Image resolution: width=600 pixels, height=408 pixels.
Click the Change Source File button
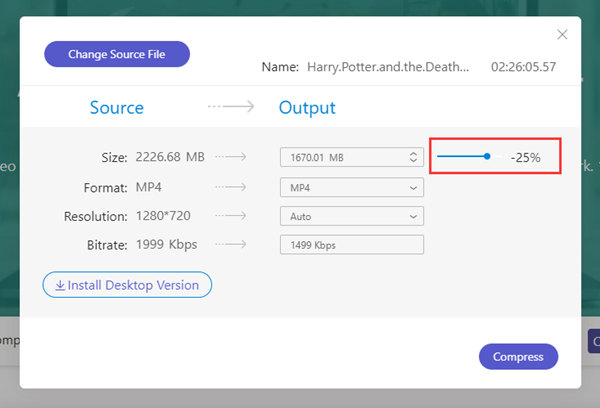pos(117,54)
